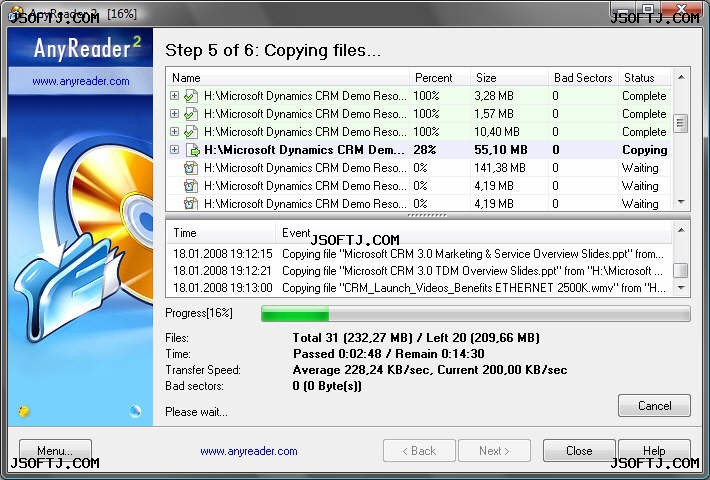Viewport: 710px width, 480px height.
Task: Click Complete status of 3,28 MB file
Action: tap(644, 96)
